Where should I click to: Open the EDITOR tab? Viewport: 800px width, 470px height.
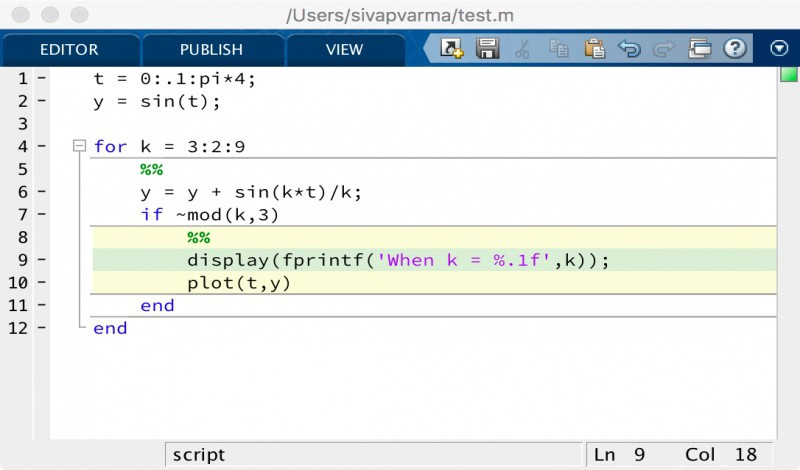point(69,50)
